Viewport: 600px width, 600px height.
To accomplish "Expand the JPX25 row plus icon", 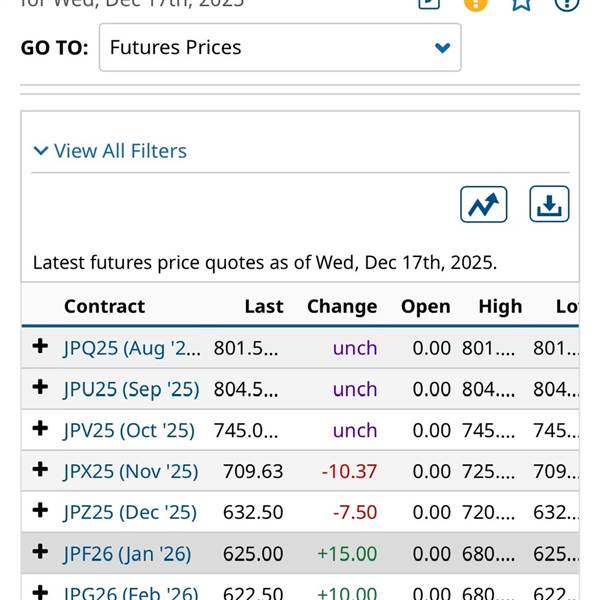I will pos(41,470).
